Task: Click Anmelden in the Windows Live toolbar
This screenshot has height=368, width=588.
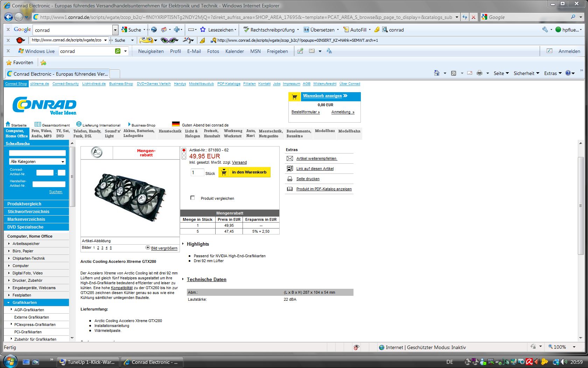Action: click(x=569, y=51)
